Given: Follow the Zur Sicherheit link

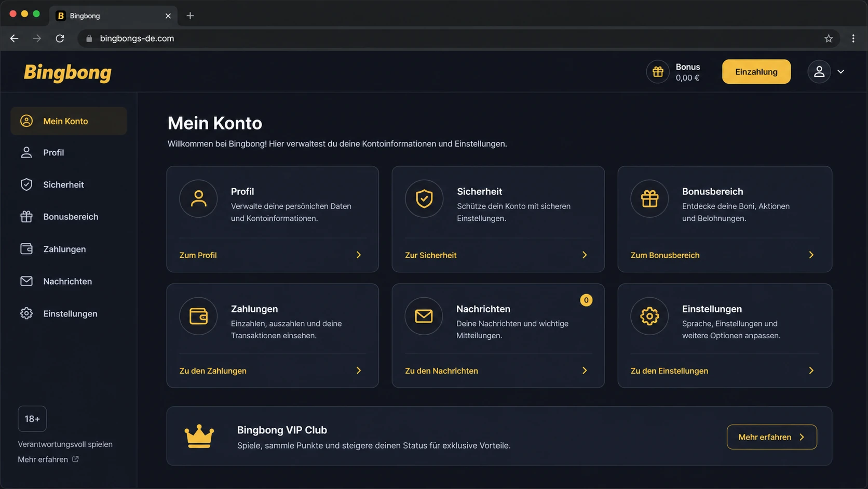Looking at the screenshot, I should pyautogui.click(x=431, y=255).
